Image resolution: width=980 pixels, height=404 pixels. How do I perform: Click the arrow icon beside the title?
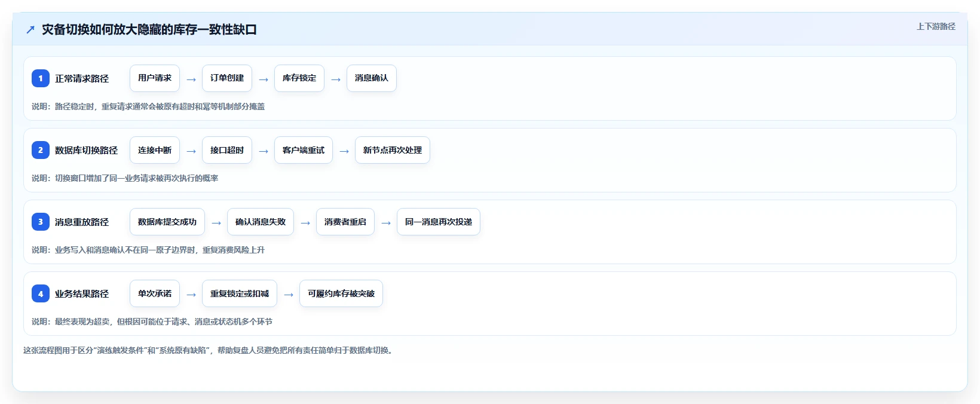pyautogui.click(x=30, y=29)
